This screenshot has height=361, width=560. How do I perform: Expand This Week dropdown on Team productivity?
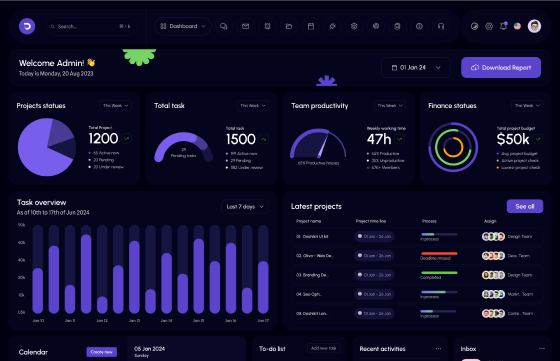(x=390, y=106)
